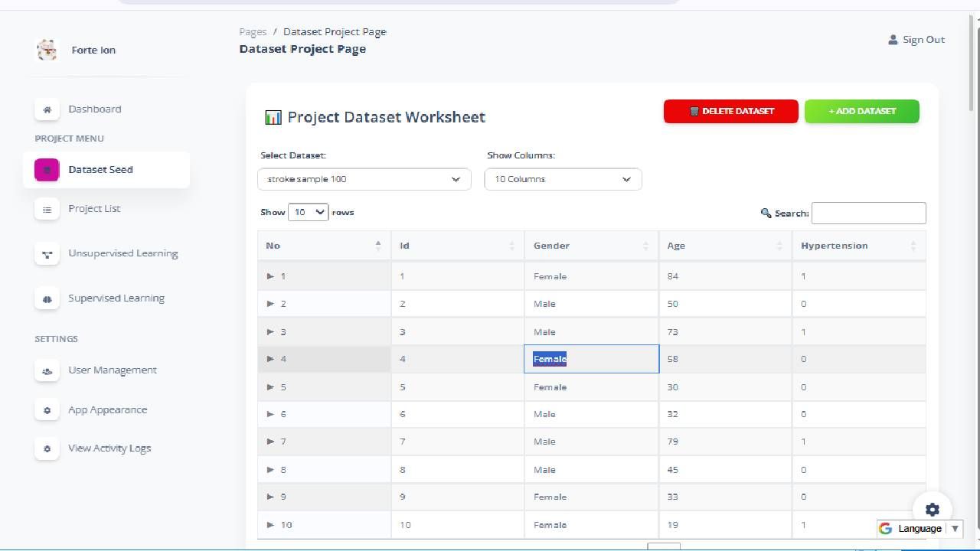Click the Dataset Seed sidebar icon

(x=47, y=170)
